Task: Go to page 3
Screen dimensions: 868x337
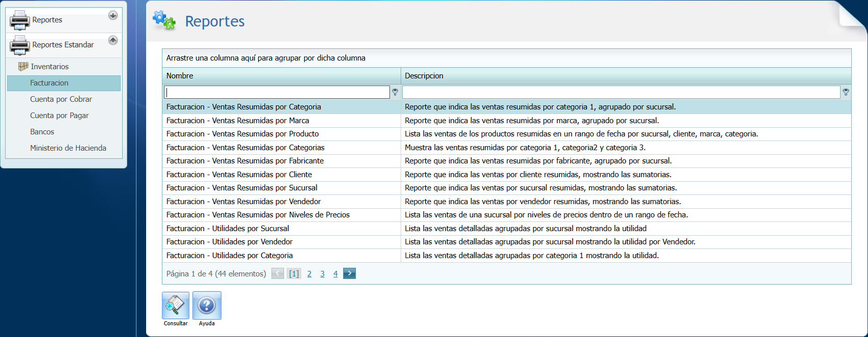Action: click(322, 274)
